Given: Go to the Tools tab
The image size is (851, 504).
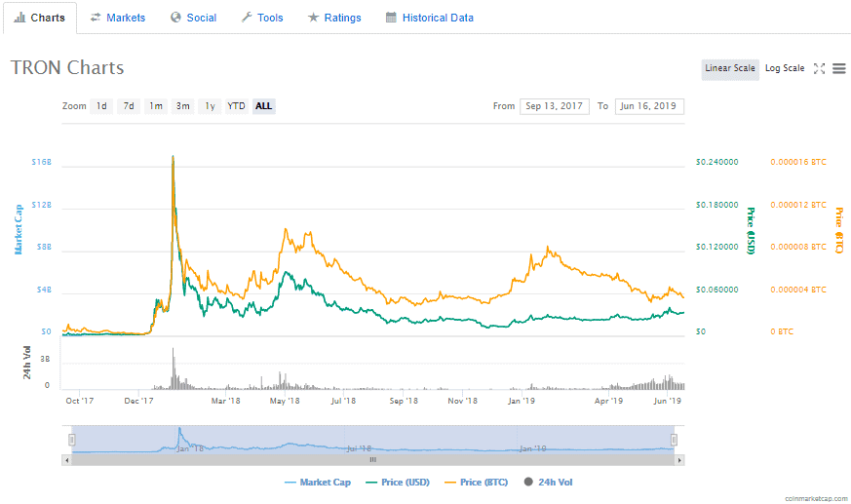Looking at the screenshot, I should (262, 18).
